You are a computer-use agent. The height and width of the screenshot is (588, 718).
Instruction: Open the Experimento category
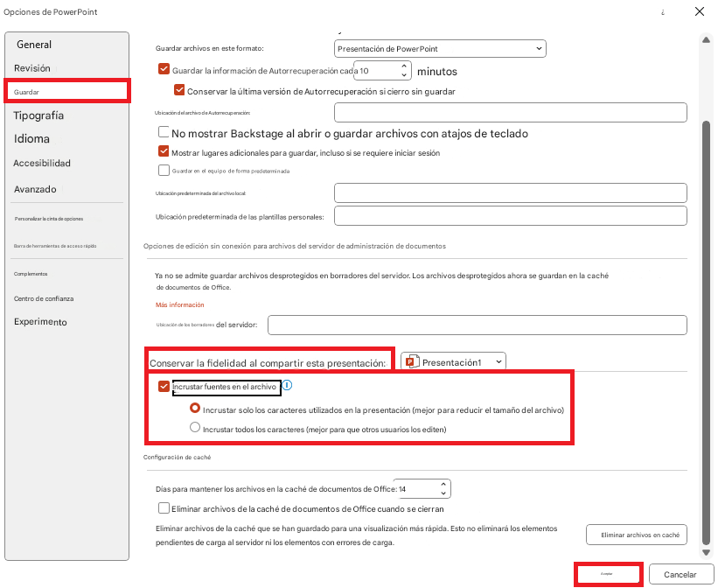40,322
